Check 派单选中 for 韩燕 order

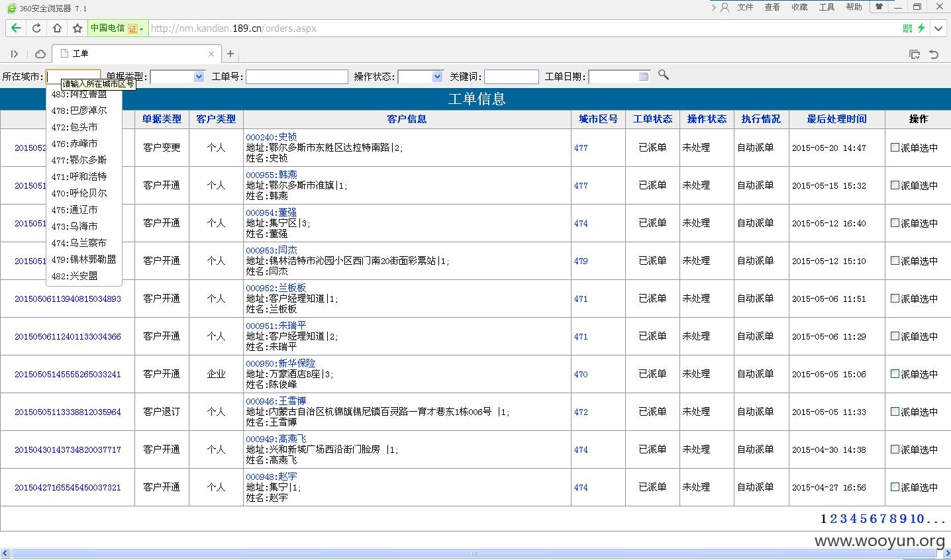click(x=895, y=185)
